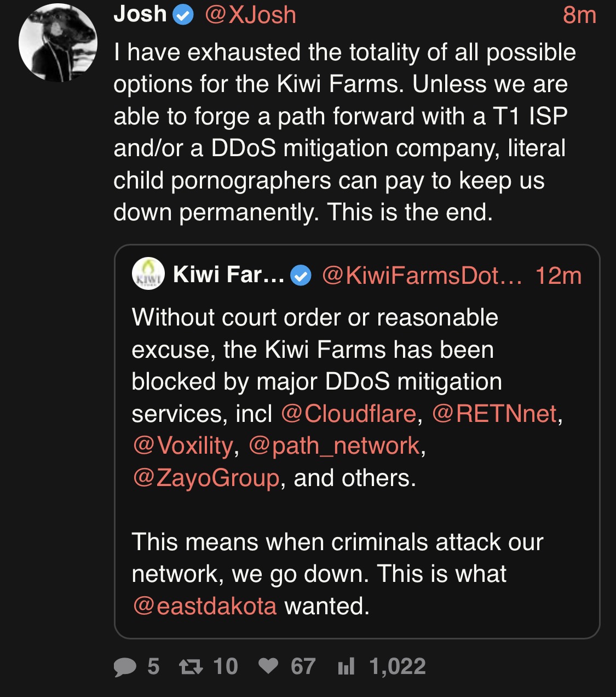616x697 pixels.
Task: Click the 12m quoted tweet timestamp
Action: pos(559,276)
